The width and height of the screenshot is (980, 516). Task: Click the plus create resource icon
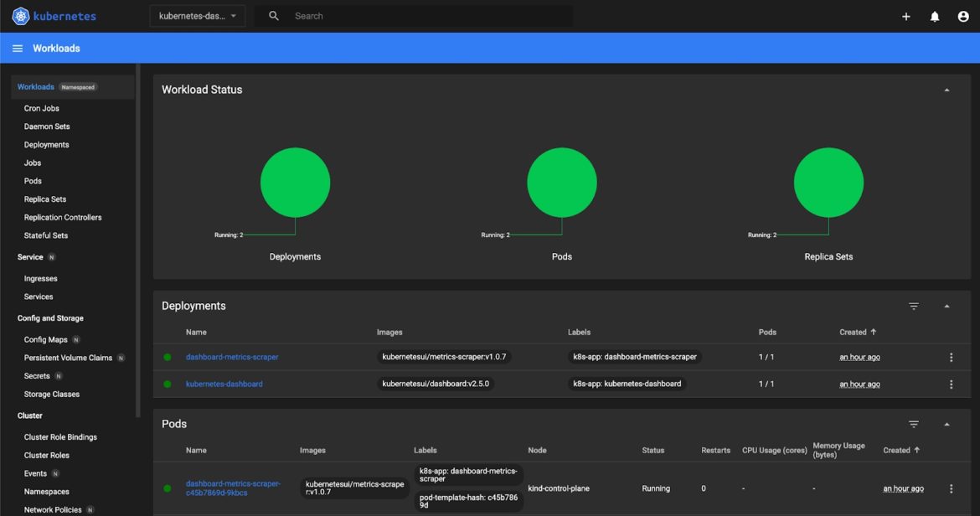coord(905,16)
